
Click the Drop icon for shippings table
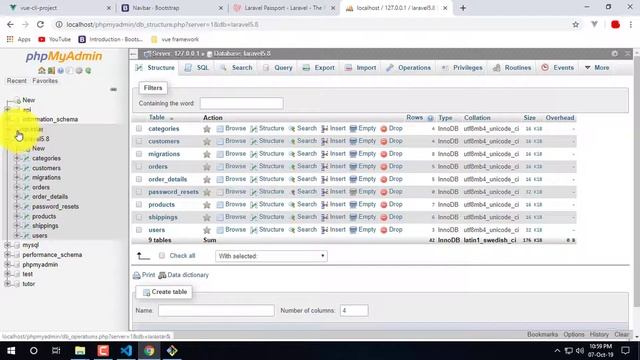(x=384, y=217)
